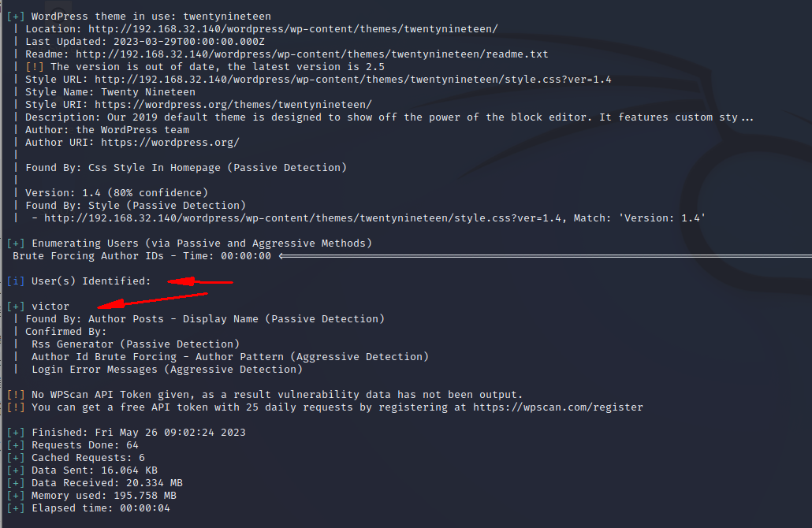812x528 pixels.
Task: Click the Login Error Messages detection line
Action: pos(166,370)
